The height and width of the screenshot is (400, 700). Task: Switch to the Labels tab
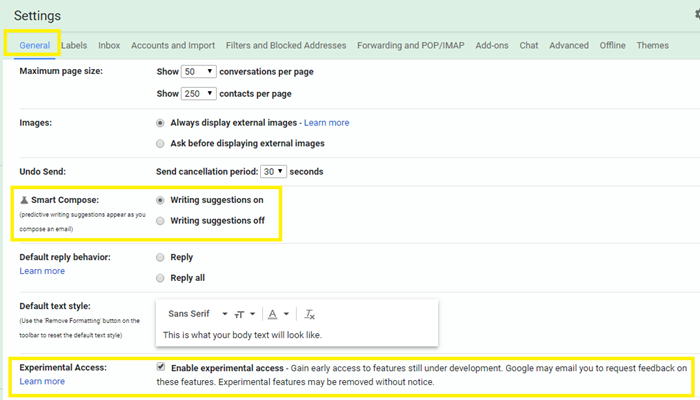coord(74,45)
